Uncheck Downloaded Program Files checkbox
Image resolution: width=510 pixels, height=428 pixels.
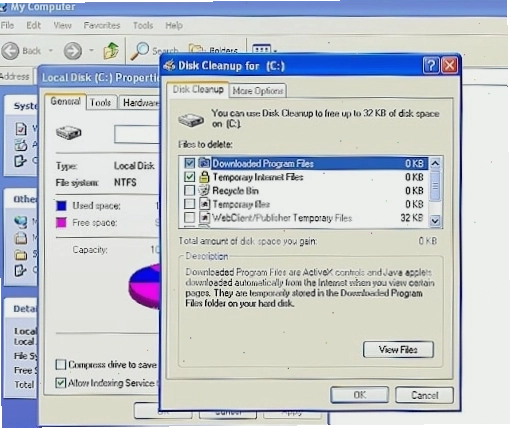(x=189, y=163)
